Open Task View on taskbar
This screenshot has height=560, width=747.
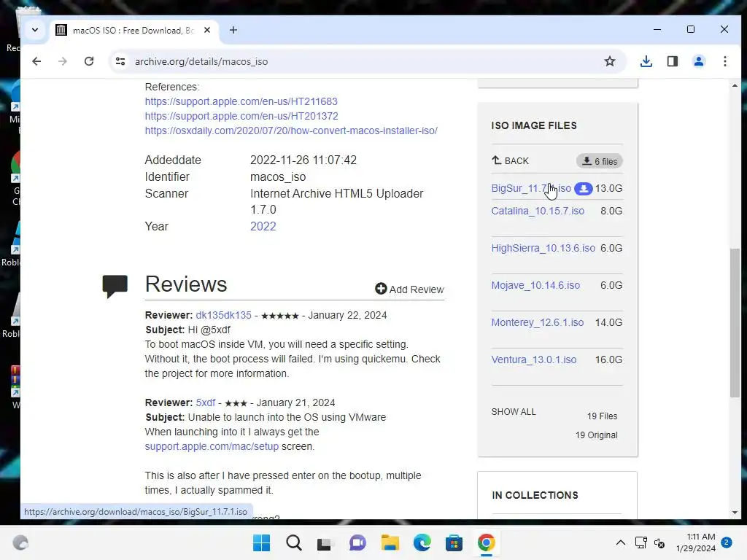pos(325,542)
